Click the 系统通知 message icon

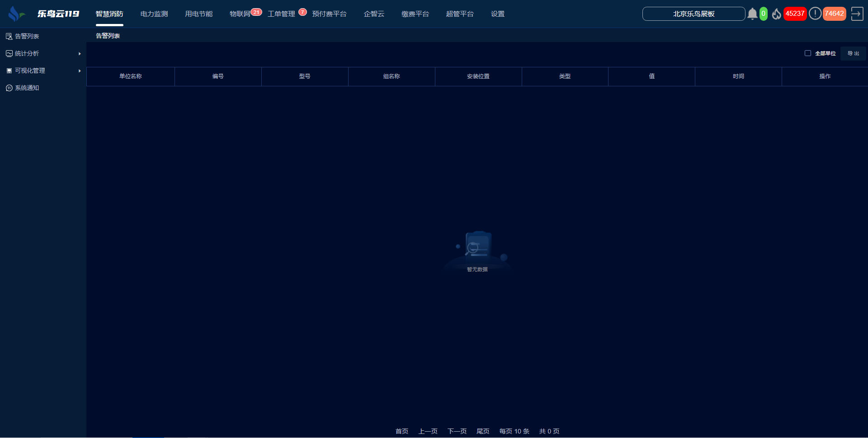[9, 88]
